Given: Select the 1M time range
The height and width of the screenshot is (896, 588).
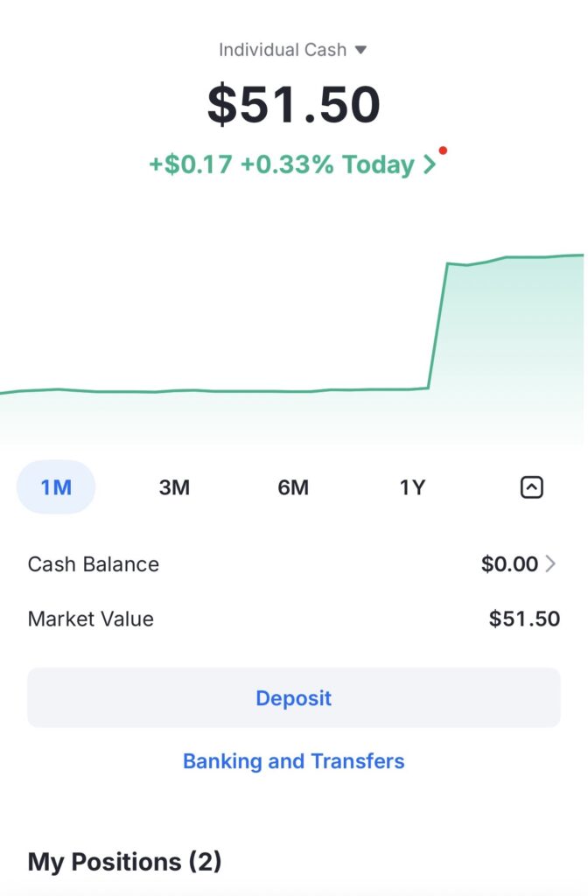Looking at the screenshot, I should tap(56, 487).
